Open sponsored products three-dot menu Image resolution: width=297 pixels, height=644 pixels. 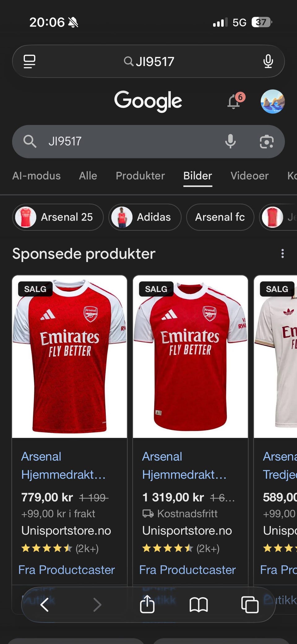pyautogui.click(x=282, y=254)
